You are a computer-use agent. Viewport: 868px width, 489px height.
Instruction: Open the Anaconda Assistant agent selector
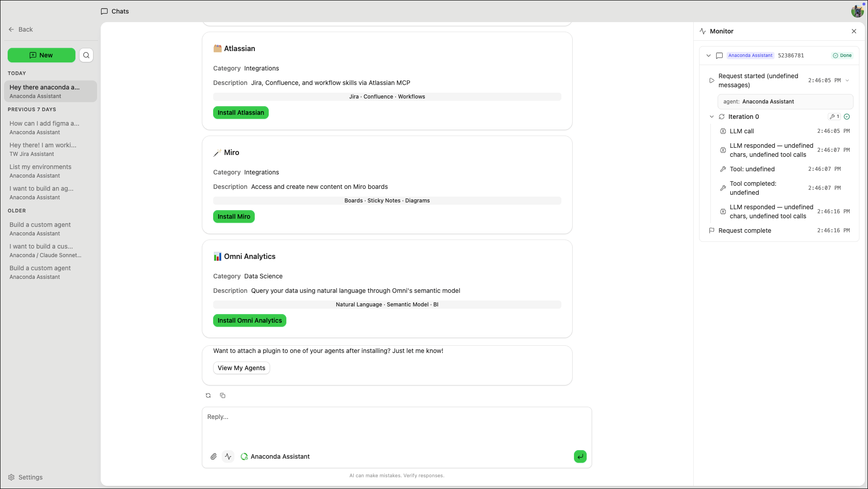(x=275, y=456)
